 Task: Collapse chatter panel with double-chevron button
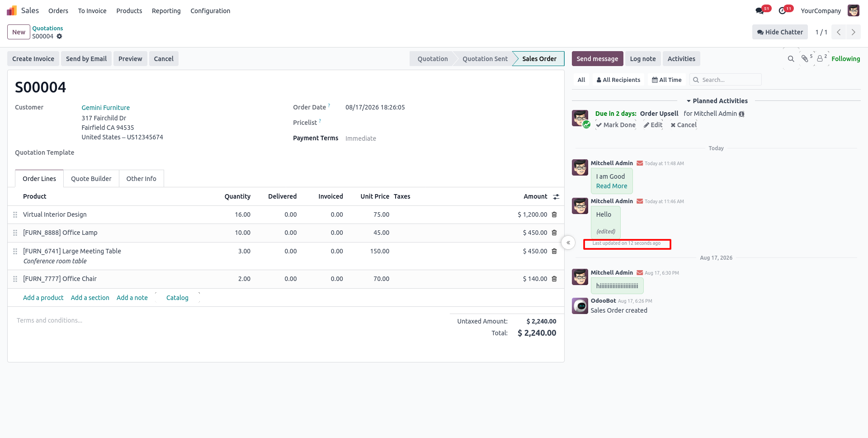pyautogui.click(x=568, y=243)
